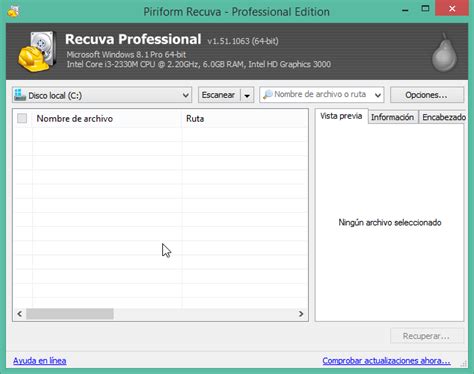Click the window resize grip in corner
This screenshot has height=374, width=474.
point(464,364)
